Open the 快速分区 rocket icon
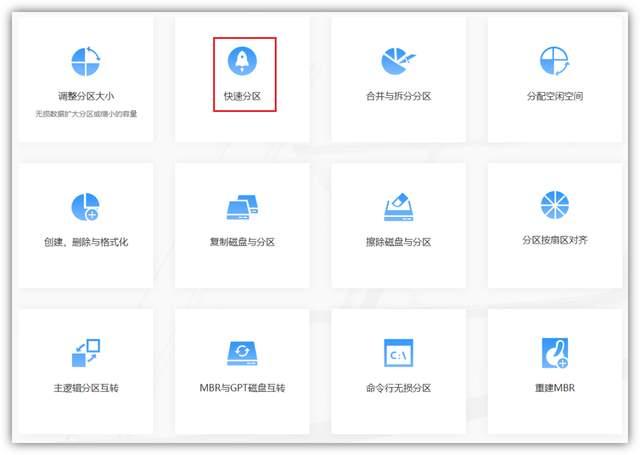The image size is (640, 455). (242, 61)
